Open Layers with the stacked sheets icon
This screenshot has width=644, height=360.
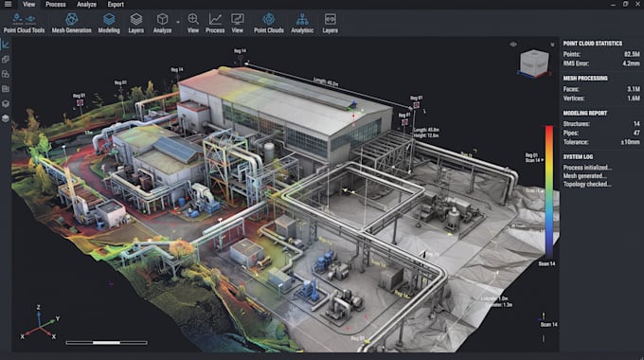tap(136, 24)
